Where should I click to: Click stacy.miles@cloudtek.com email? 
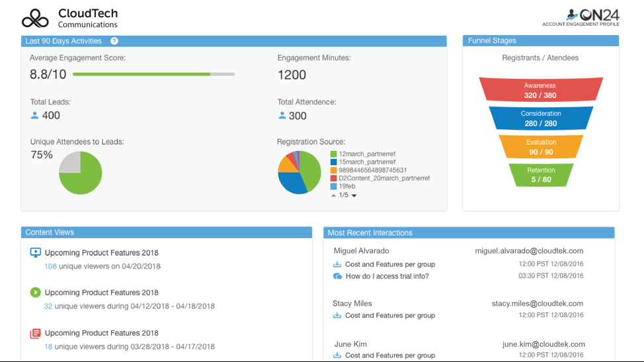pos(537,304)
